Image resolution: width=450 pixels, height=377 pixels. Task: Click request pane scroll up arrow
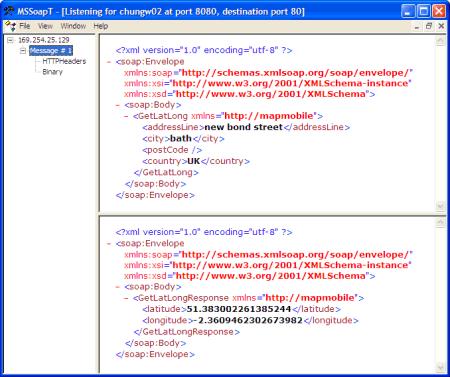440,41
